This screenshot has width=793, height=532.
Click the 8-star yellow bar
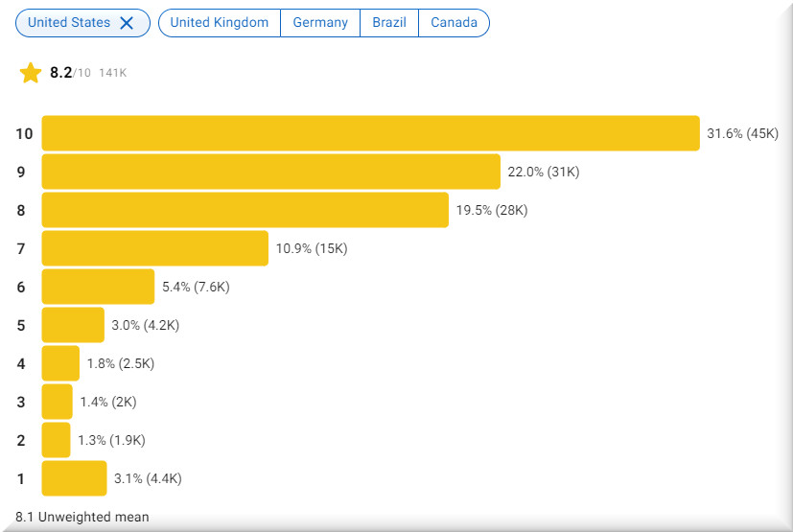pos(245,210)
